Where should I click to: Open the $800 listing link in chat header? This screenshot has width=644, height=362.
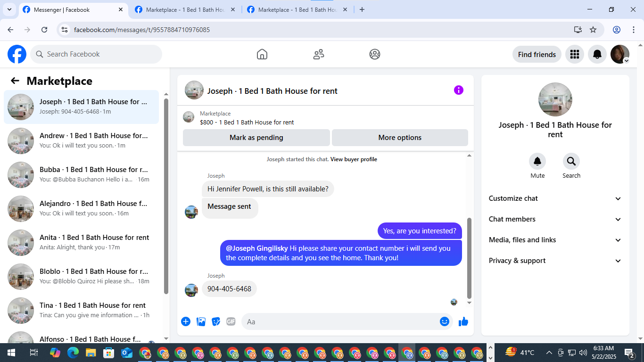tap(247, 123)
